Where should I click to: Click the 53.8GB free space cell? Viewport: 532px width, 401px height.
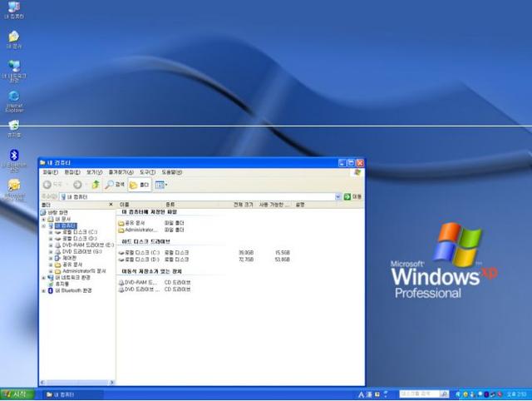coord(283,260)
